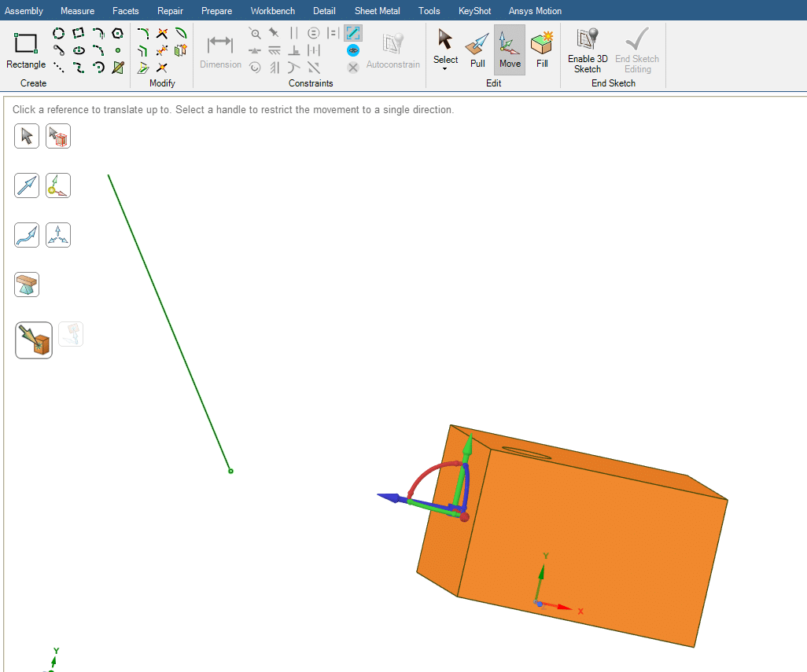The width and height of the screenshot is (807, 672).
Task: Choose the Circle sketch tool
Action: pyautogui.click(x=59, y=33)
